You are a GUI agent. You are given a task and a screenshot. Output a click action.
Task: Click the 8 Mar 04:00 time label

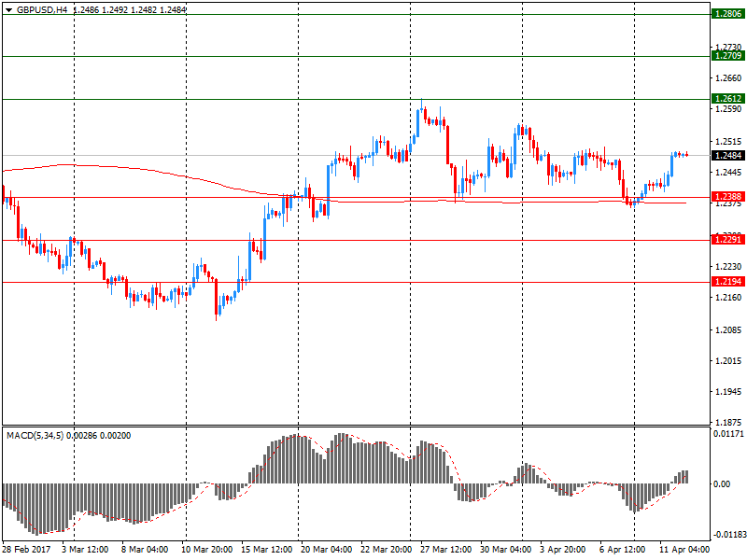point(145,550)
